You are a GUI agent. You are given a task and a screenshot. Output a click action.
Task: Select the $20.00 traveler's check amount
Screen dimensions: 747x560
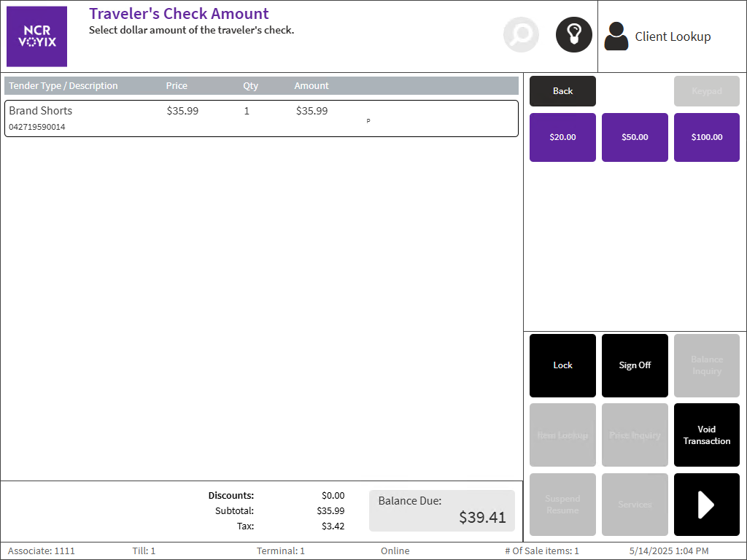coord(562,137)
